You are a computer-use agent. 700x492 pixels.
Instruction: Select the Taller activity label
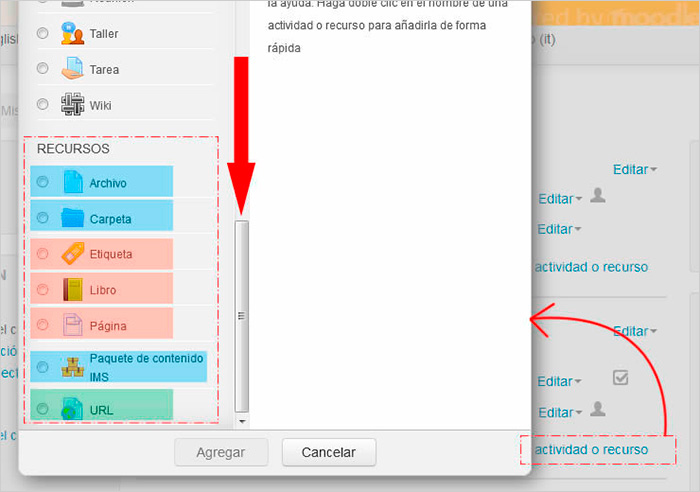pyautogui.click(x=103, y=34)
